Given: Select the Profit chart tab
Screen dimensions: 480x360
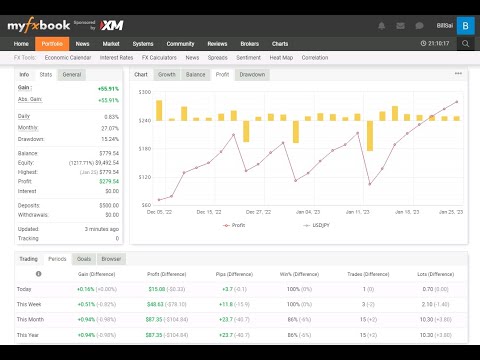Looking at the screenshot, I should click(222, 74).
